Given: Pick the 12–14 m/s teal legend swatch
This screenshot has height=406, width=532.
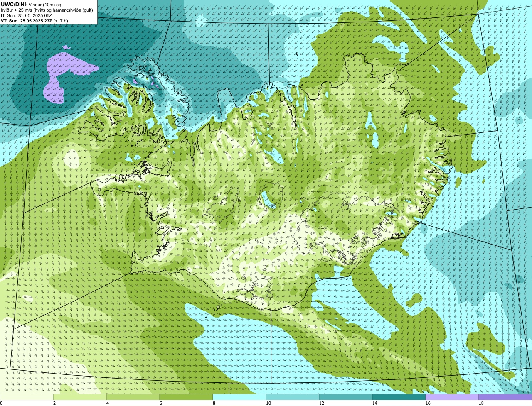Looking at the screenshot, I should click(346, 397).
